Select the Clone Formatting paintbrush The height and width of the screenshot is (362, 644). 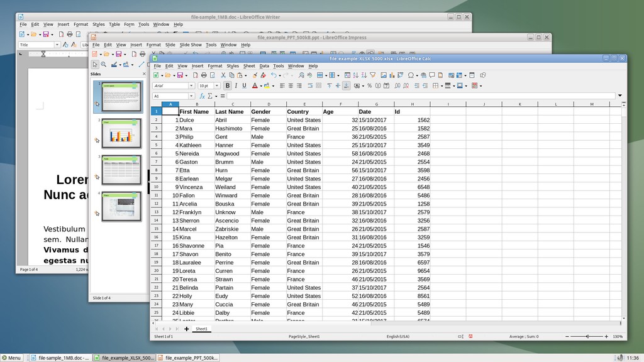[x=253, y=74]
